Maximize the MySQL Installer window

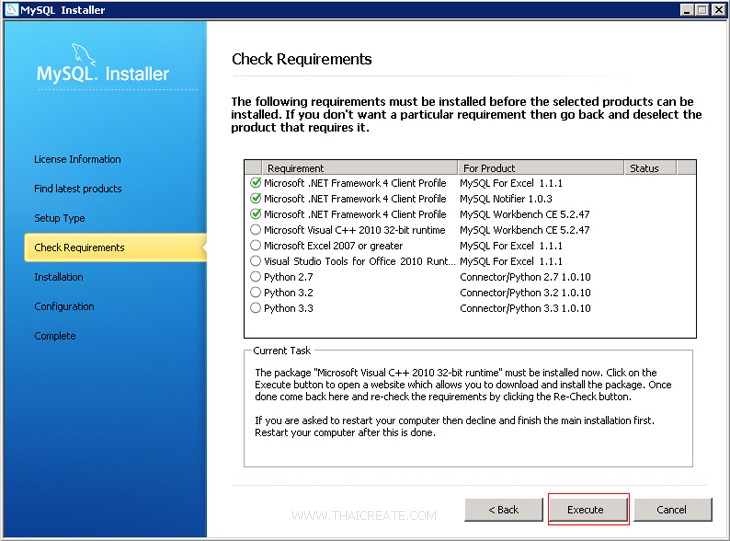(x=702, y=9)
